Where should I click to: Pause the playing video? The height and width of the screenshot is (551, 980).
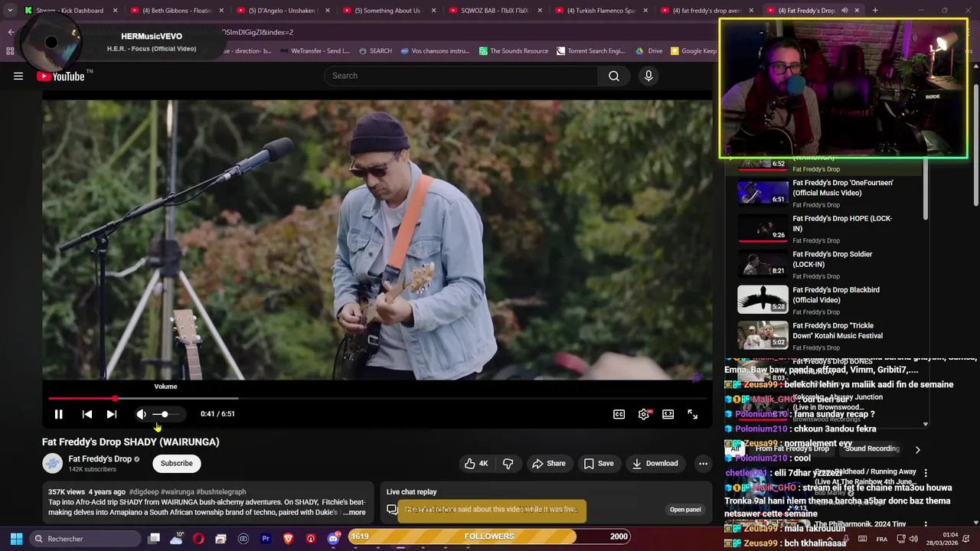point(58,414)
